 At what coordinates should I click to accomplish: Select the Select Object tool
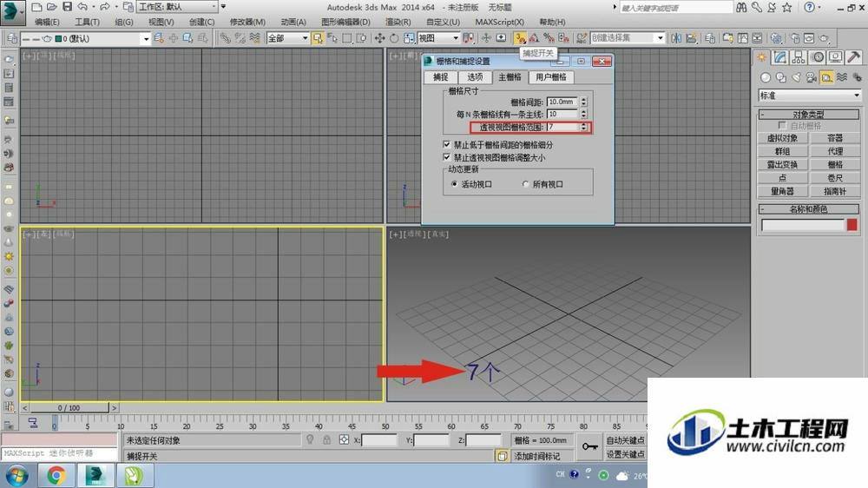[x=318, y=38]
